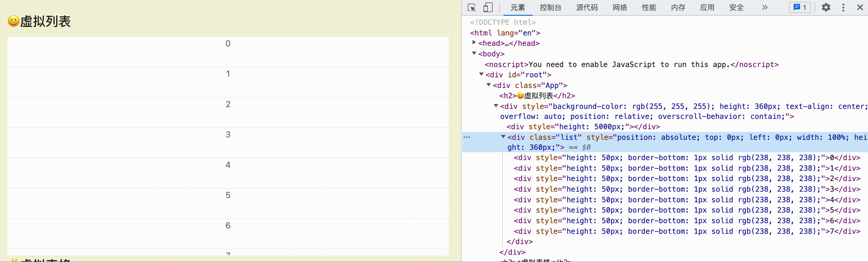
Task: Toggle the device toolbar icon
Action: pos(487,7)
